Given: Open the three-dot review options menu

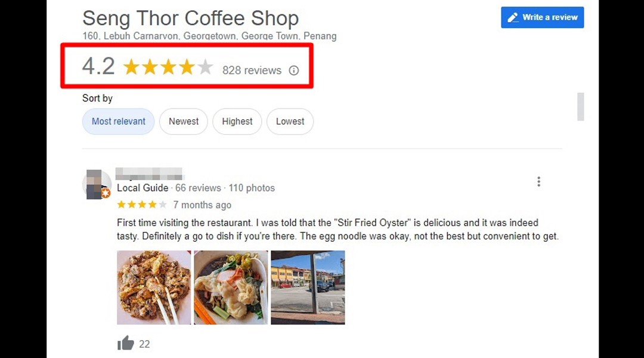Looking at the screenshot, I should tap(538, 181).
